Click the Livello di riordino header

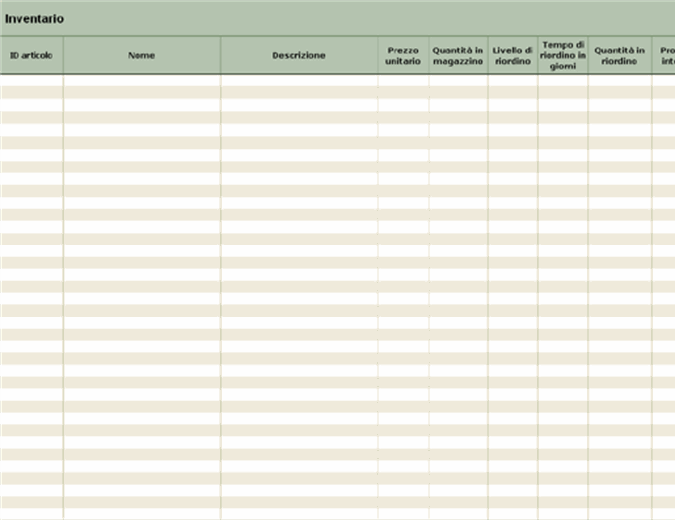tap(513, 56)
